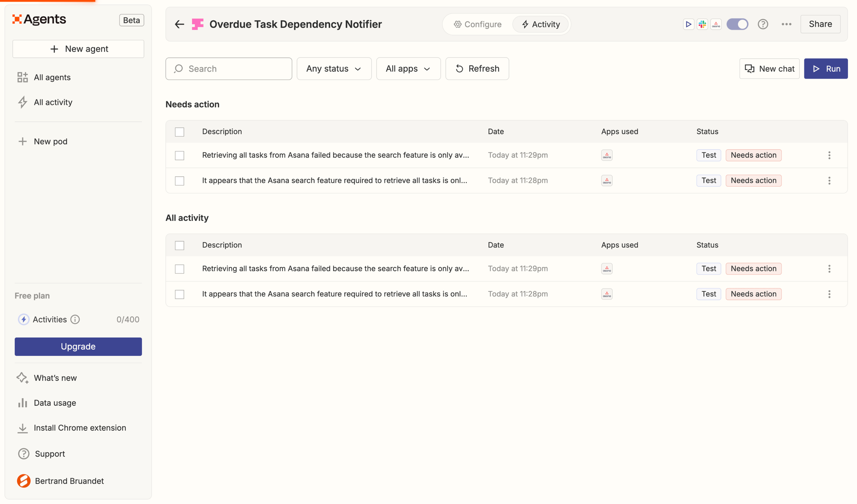857x504 pixels.
Task: Toggle the agent on/off switch
Action: (x=737, y=24)
